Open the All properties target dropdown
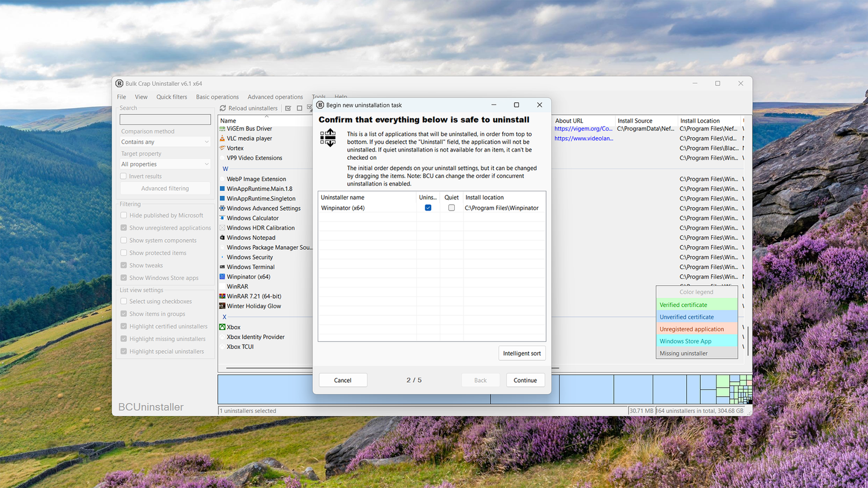This screenshot has width=868, height=488. [165, 164]
